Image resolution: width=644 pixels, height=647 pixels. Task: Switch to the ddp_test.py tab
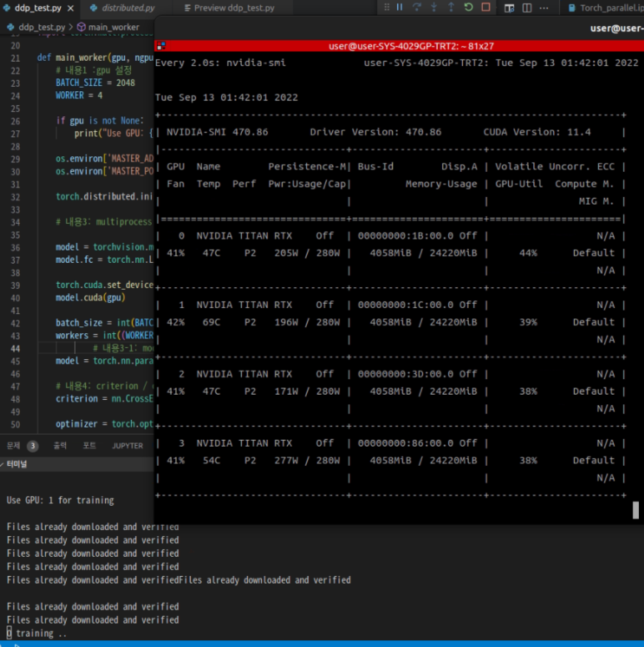(x=38, y=8)
